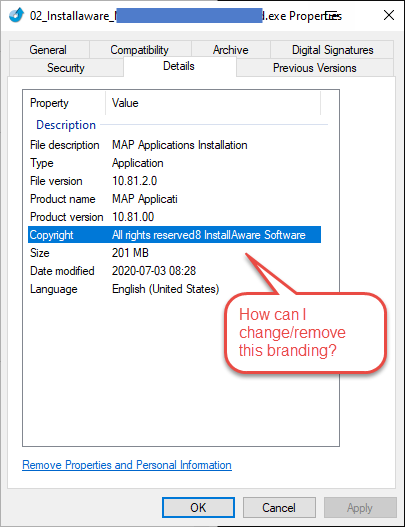The height and width of the screenshot is (527, 405).
Task: Select the Date modified row
Action: 174,271
